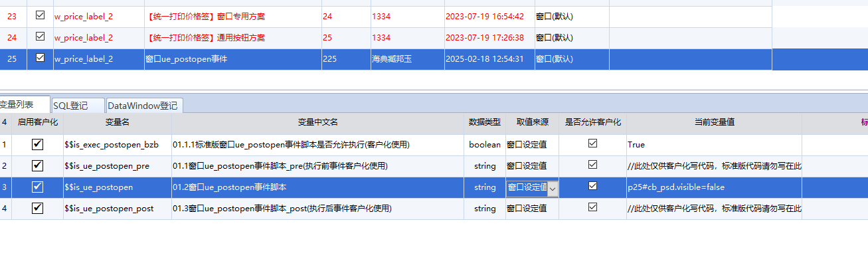The height and width of the screenshot is (279, 868).
Task: Click the 当前变量值 column header
Action: 714,122
